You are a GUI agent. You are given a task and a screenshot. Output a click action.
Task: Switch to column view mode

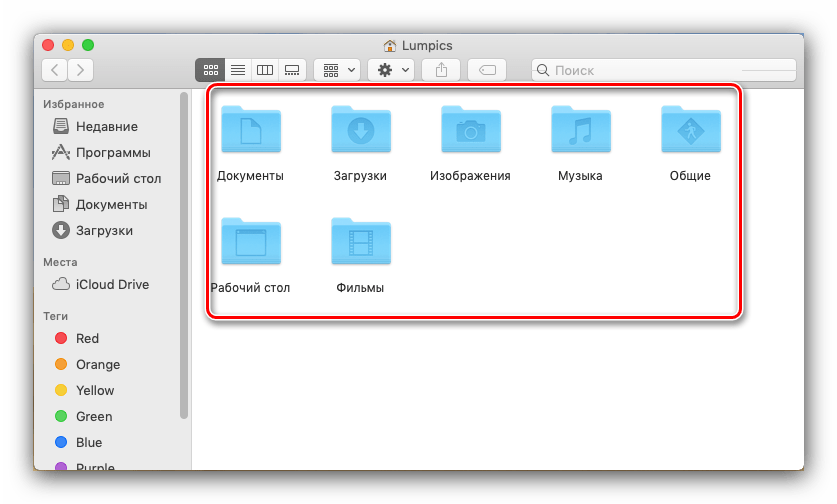(265, 70)
